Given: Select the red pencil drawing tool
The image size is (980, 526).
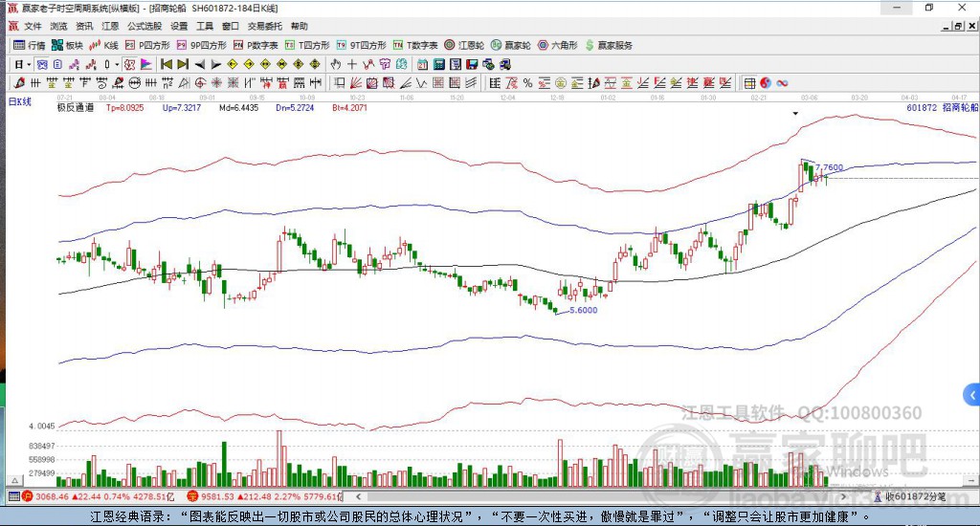Looking at the screenshot, I should pos(19,82).
